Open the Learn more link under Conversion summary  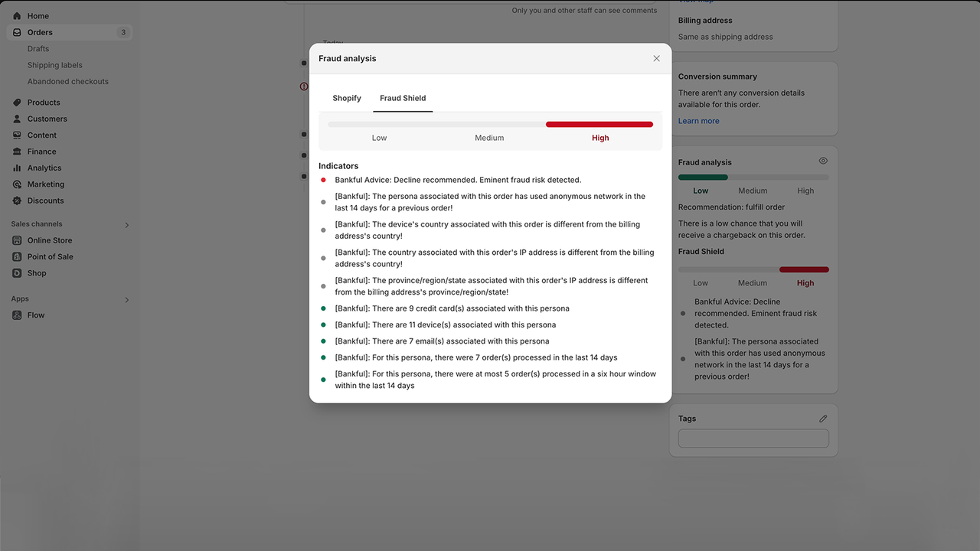[x=697, y=120]
